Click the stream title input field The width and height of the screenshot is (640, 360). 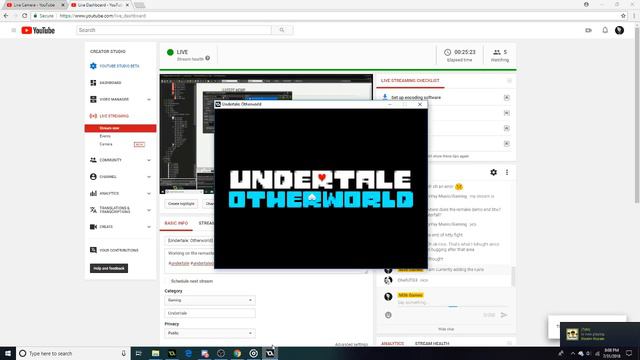[190, 240]
